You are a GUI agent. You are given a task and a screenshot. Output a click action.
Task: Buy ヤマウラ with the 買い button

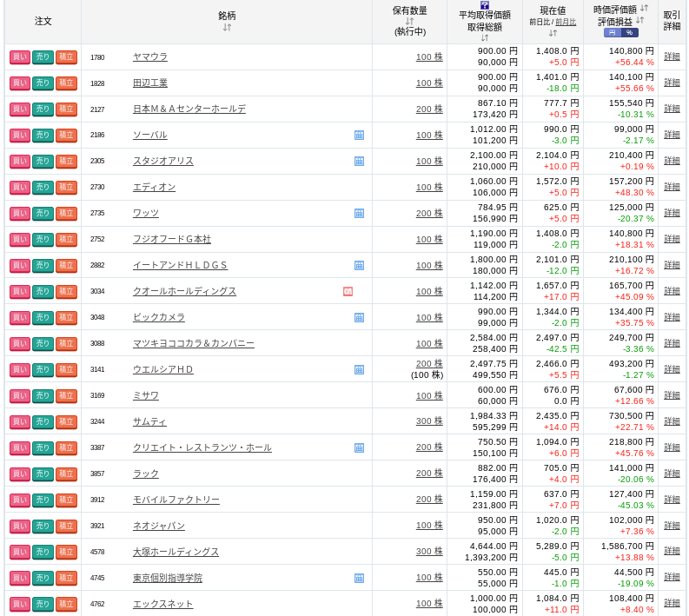point(19,57)
